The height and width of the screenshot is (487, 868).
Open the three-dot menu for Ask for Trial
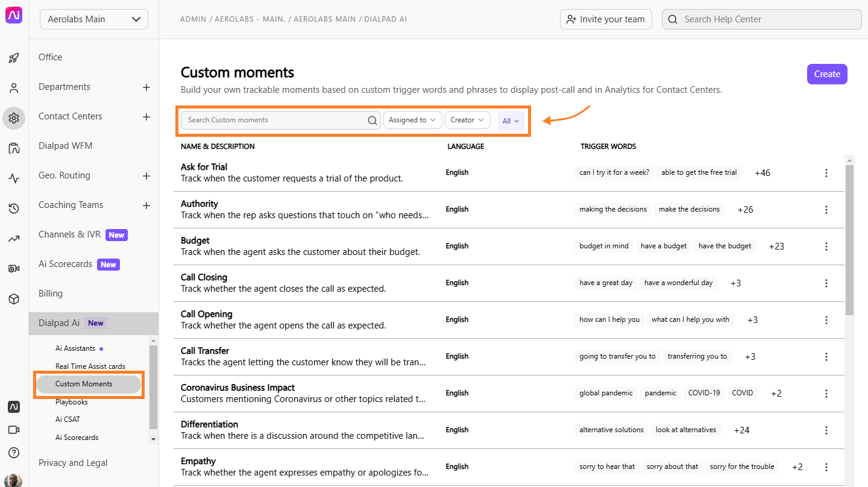coord(826,173)
